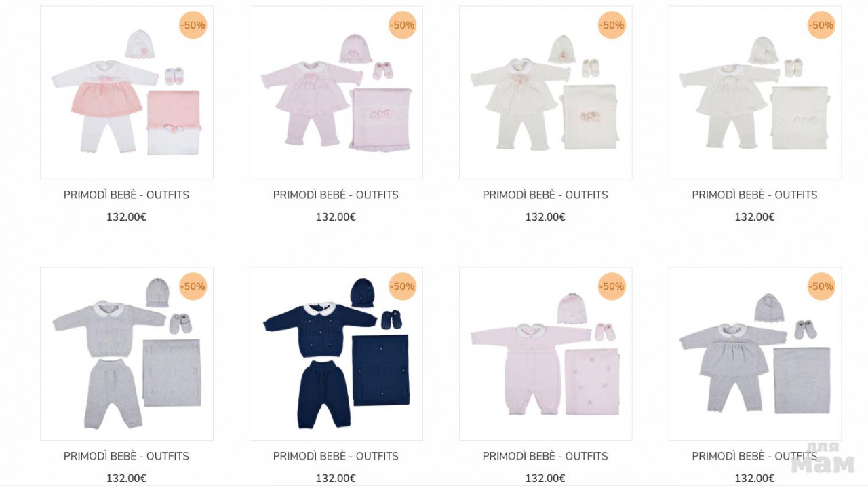This screenshot has width=868, height=486.
Task: Click -50% badge on the pink romper outfit
Action: [x=612, y=286]
